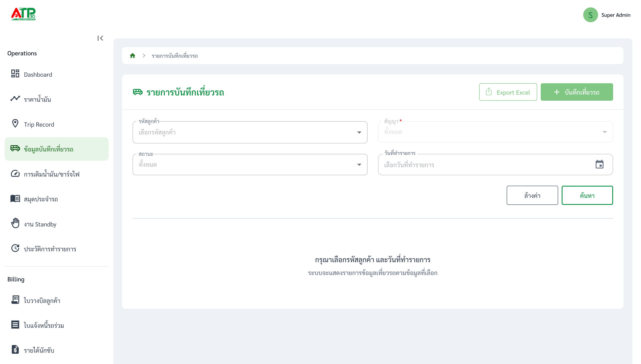Click the ATP30 company logo
Screen dimensions: 641x364
(x=23, y=14)
